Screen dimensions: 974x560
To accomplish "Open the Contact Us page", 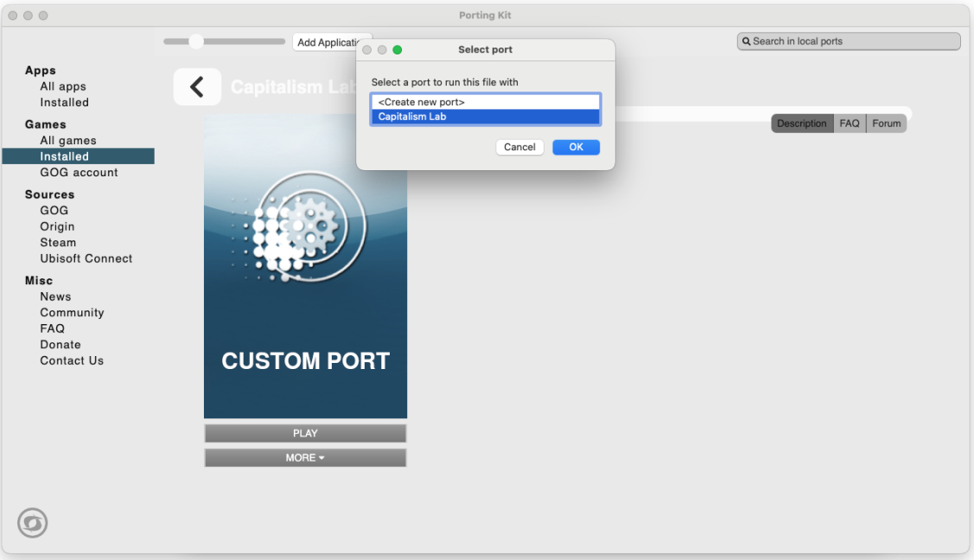I will 72,360.
